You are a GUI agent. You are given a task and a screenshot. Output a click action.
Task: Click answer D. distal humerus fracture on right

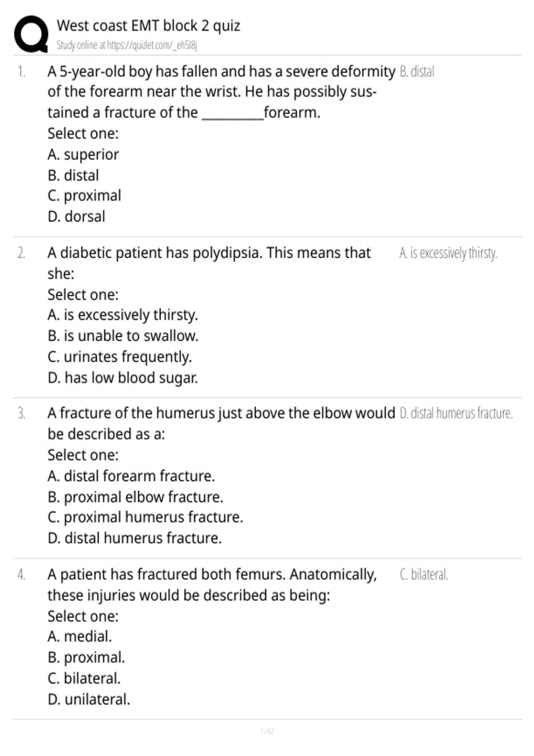point(456,414)
